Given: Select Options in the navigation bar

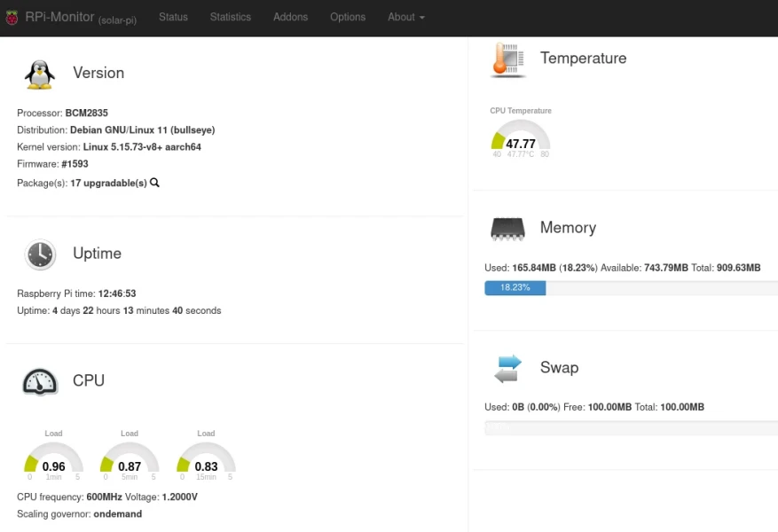Looking at the screenshot, I should 347,17.
